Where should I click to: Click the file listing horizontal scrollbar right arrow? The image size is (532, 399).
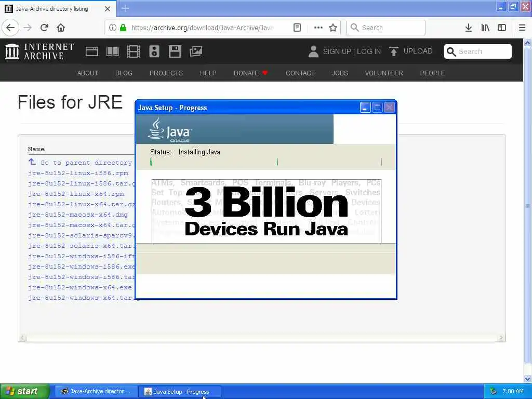tap(501, 338)
